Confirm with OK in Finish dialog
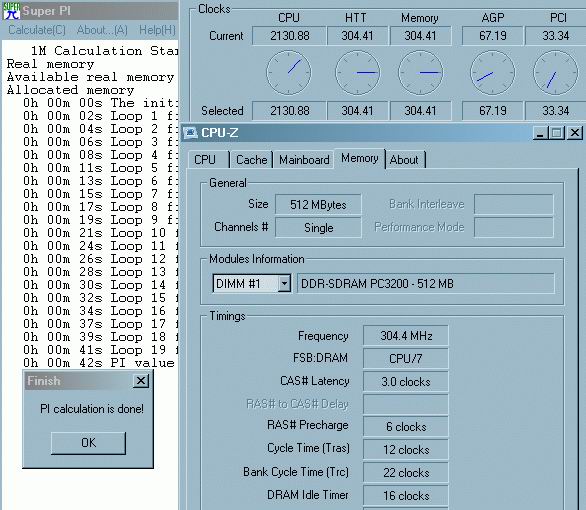The width and height of the screenshot is (586, 510). click(x=88, y=443)
